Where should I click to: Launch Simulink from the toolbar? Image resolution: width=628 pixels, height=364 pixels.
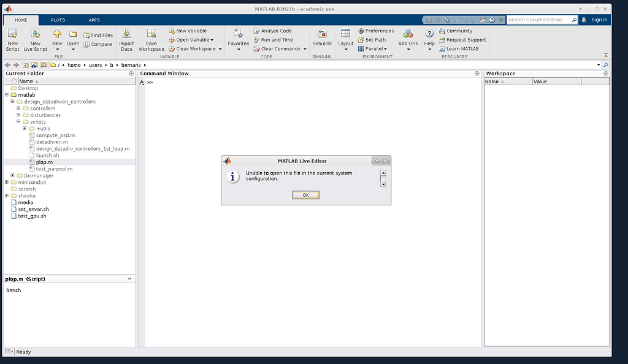323,39
